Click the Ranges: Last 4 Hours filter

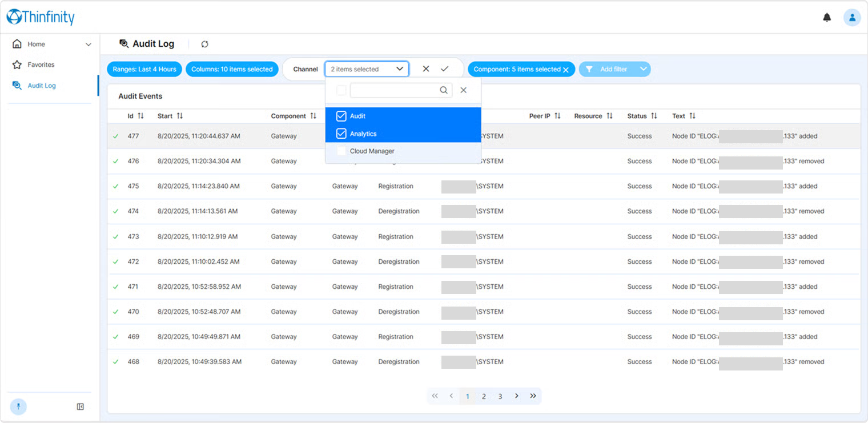144,69
